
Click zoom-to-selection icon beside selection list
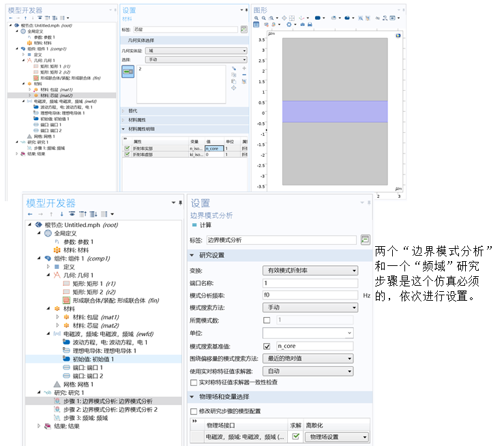click(234, 88)
